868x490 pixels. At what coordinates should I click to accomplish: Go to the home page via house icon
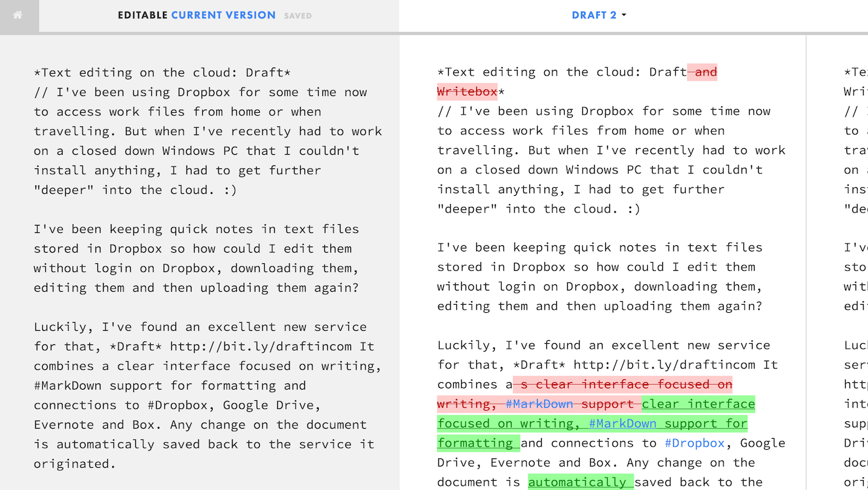coord(18,15)
